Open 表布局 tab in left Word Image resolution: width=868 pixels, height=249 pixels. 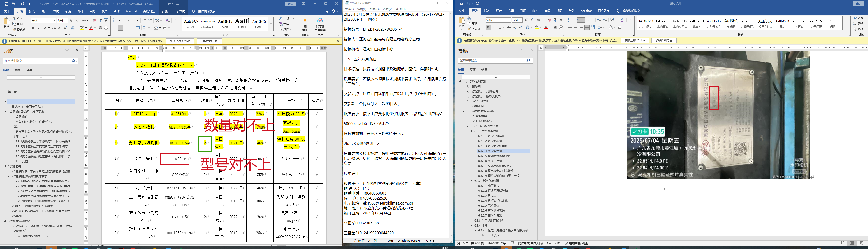tap(181, 11)
